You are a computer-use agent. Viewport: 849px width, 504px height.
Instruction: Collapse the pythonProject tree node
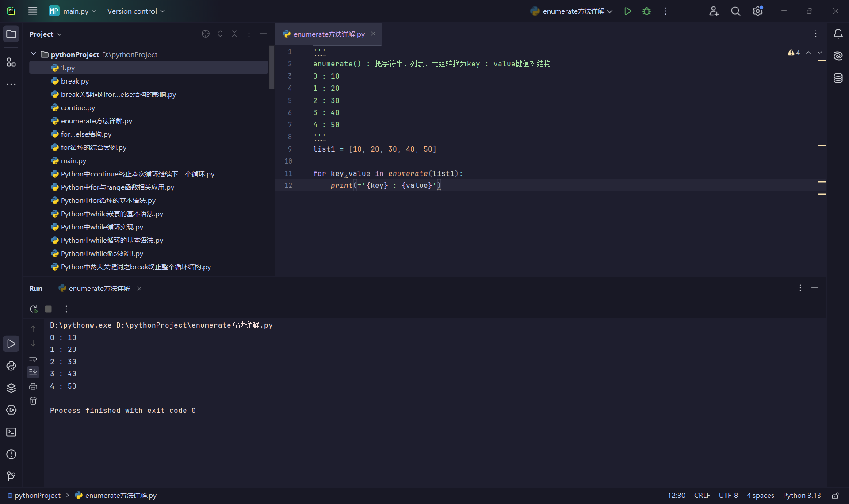34,54
